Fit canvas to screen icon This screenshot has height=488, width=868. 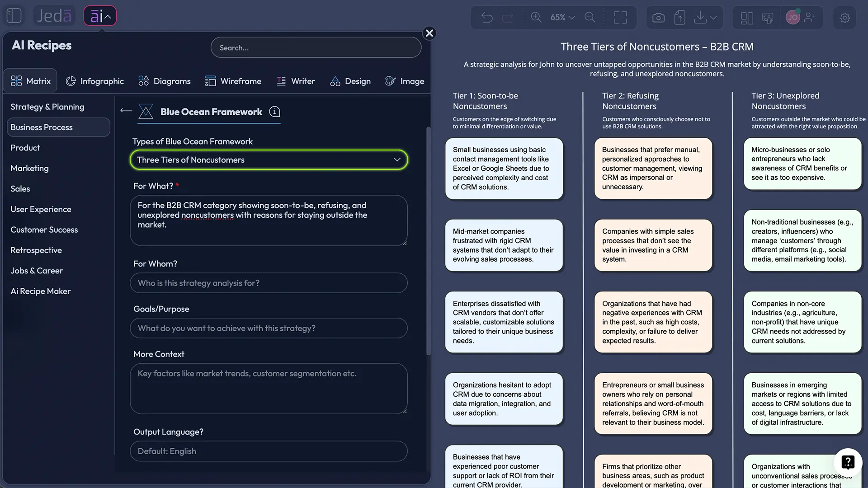(620, 18)
